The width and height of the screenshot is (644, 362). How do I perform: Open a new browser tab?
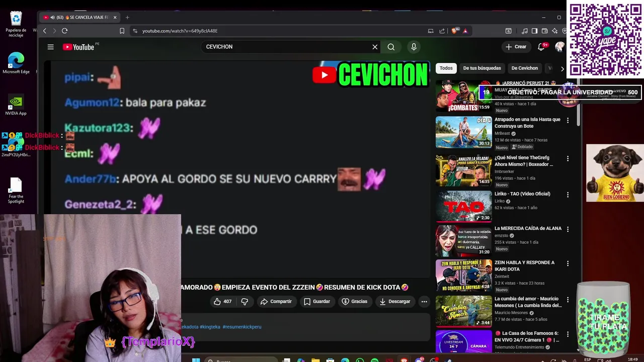pyautogui.click(x=127, y=17)
